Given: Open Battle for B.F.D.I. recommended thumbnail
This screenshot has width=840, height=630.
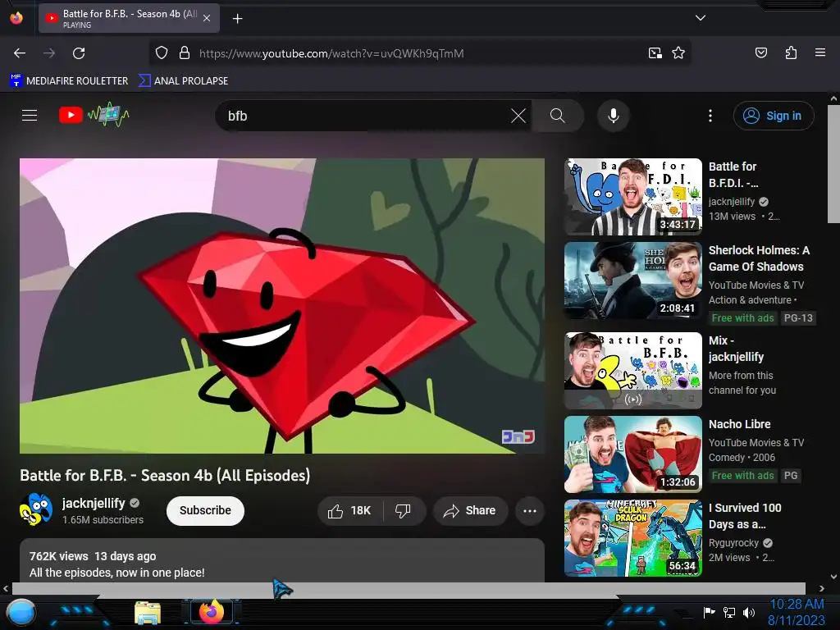Looking at the screenshot, I should (x=633, y=197).
